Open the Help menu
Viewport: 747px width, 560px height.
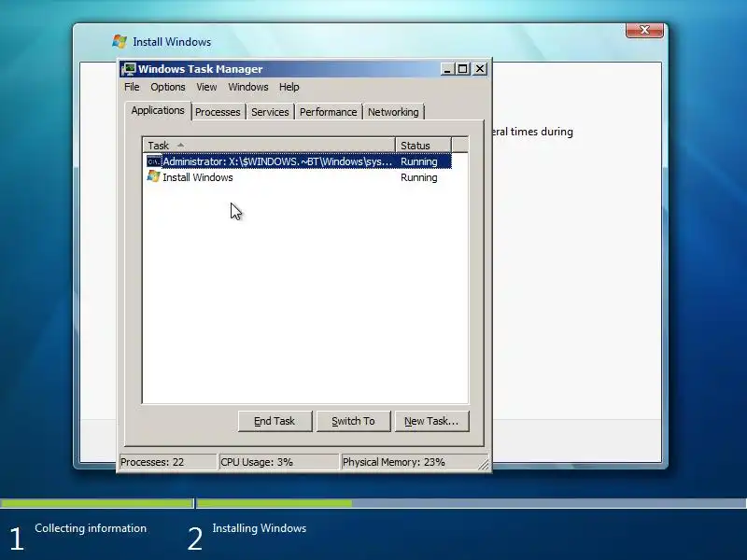pyautogui.click(x=289, y=87)
